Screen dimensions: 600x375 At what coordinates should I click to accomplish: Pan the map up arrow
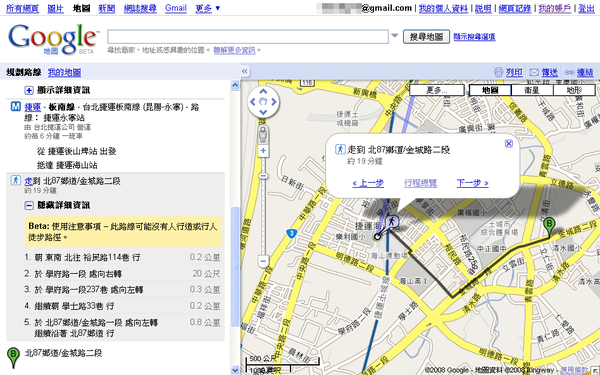(263, 91)
